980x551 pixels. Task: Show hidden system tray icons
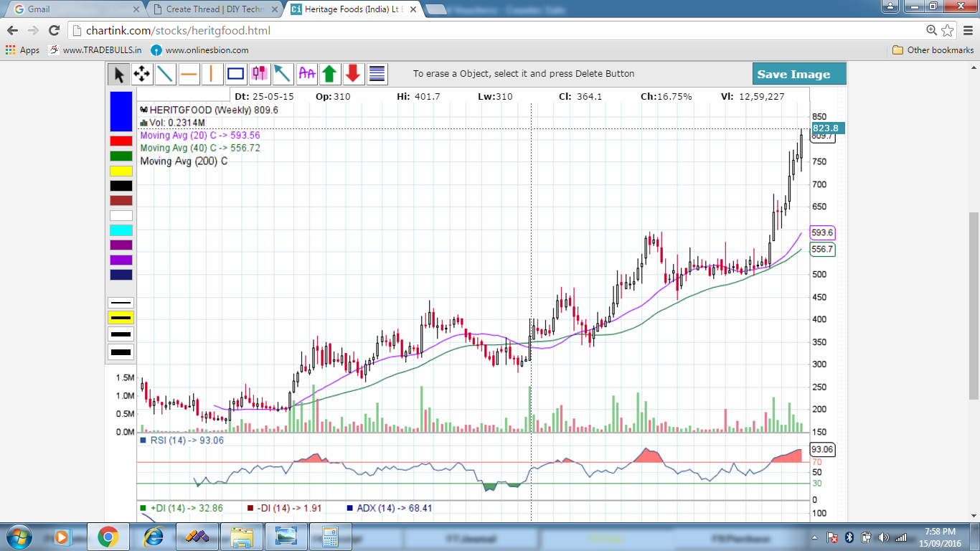point(815,537)
